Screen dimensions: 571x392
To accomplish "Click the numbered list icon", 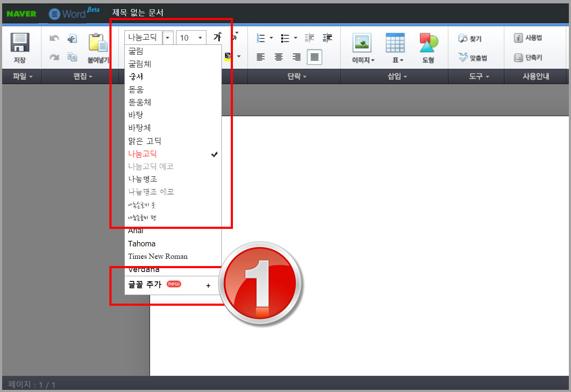I will pos(261,38).
